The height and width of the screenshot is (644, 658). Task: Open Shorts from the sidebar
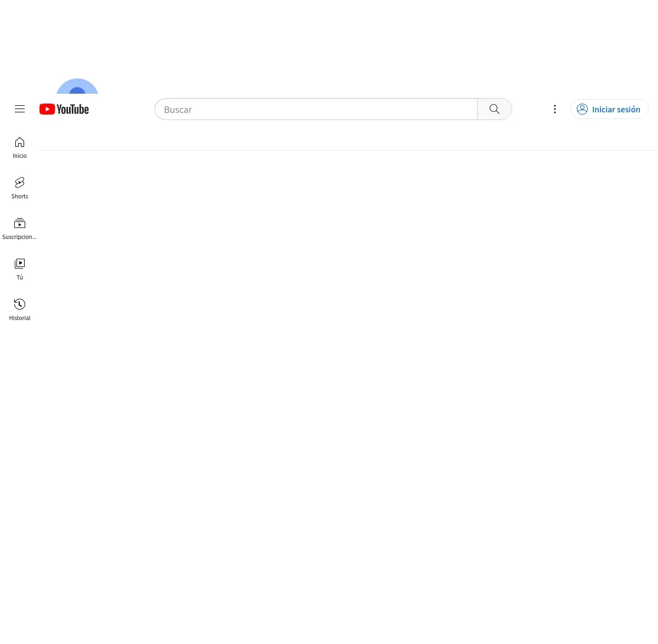(x=20, y=189)
